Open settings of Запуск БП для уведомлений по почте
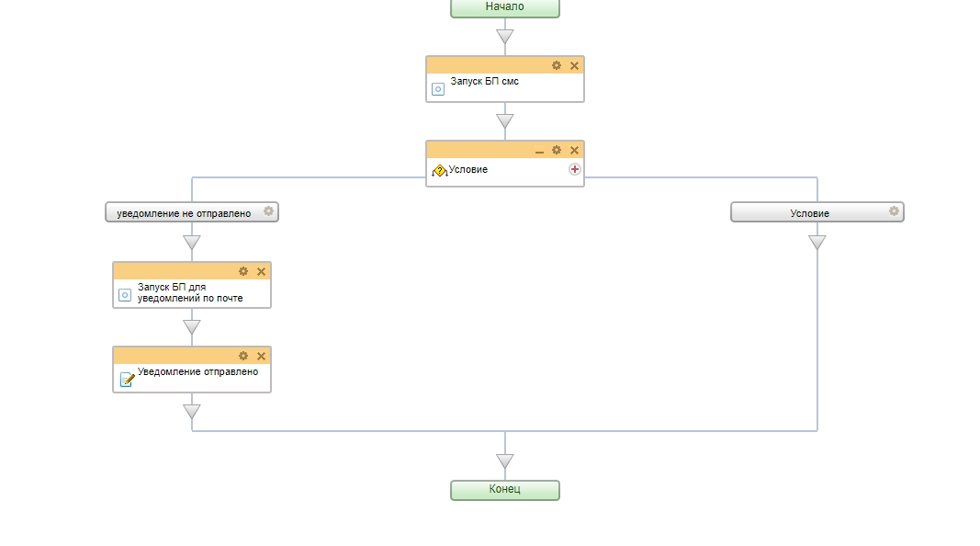980x546 pixels. pos(243,271)
